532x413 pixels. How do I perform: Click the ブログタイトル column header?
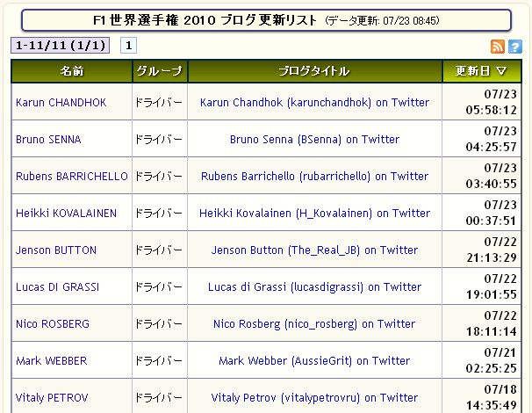coord(314,71)
